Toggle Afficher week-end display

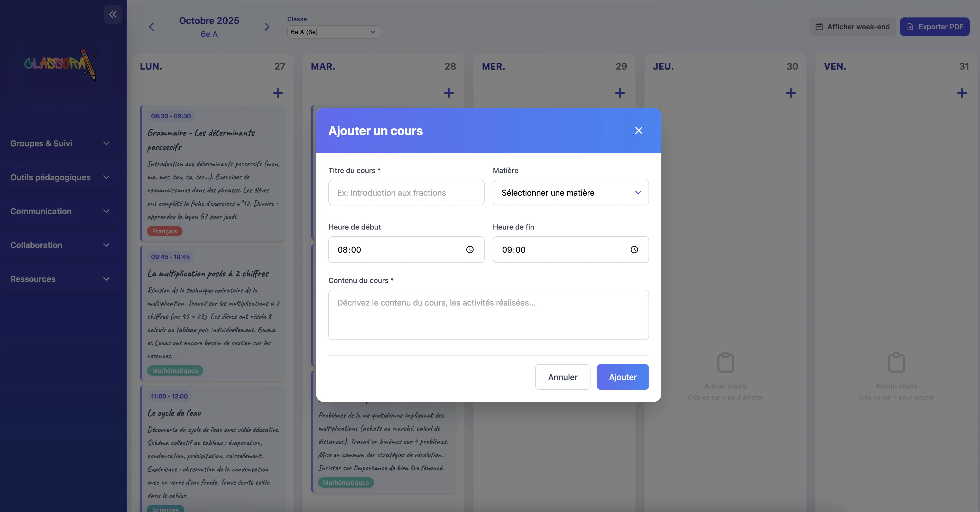point(852,27)
